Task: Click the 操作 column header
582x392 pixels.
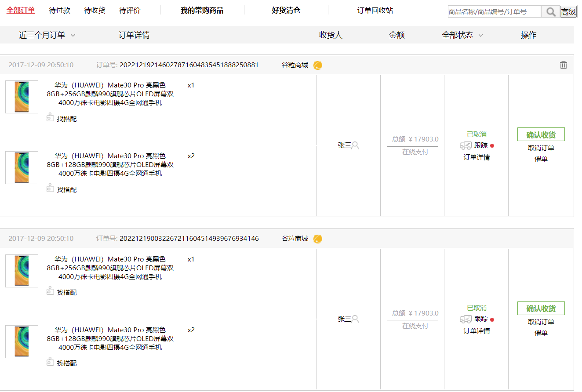Action: [x=528, y=35]
